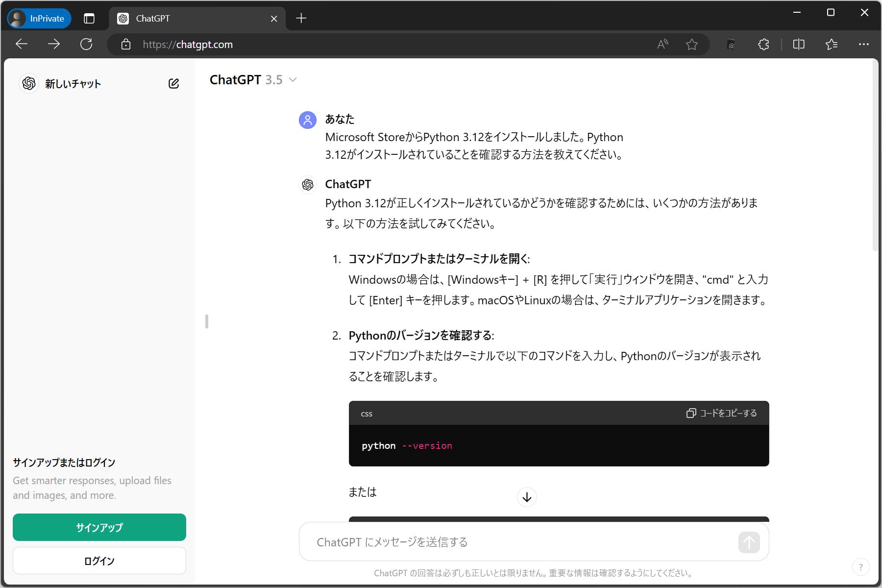Open browser Settings and more menu
The height and width of the screenshot is (588, 882).
tap(864, 45)
